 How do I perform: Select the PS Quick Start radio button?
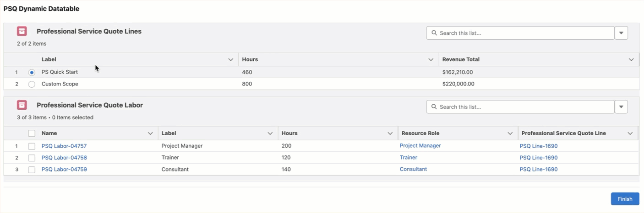pos(32,72)
